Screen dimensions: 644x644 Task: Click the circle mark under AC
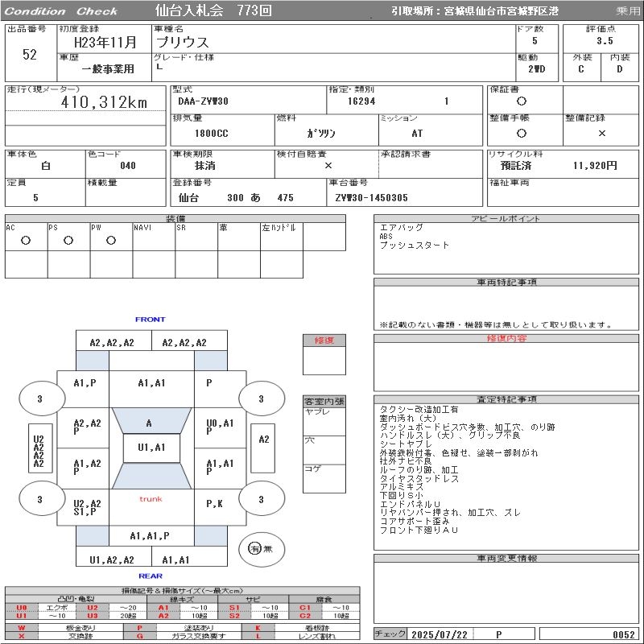(26, 240)
